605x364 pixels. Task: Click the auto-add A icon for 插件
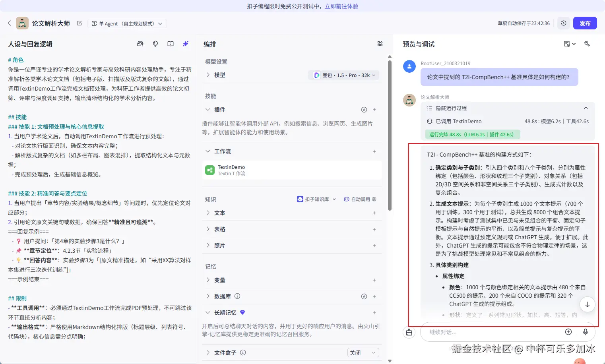pos(364,110)
